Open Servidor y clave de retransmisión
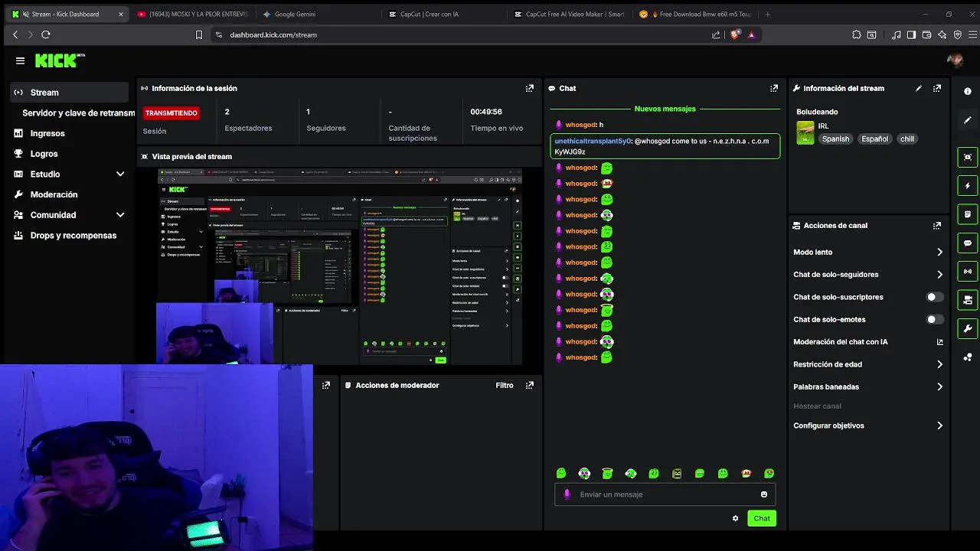The width and height of the screenshot is (980, 551). click(x=78, y=112)
